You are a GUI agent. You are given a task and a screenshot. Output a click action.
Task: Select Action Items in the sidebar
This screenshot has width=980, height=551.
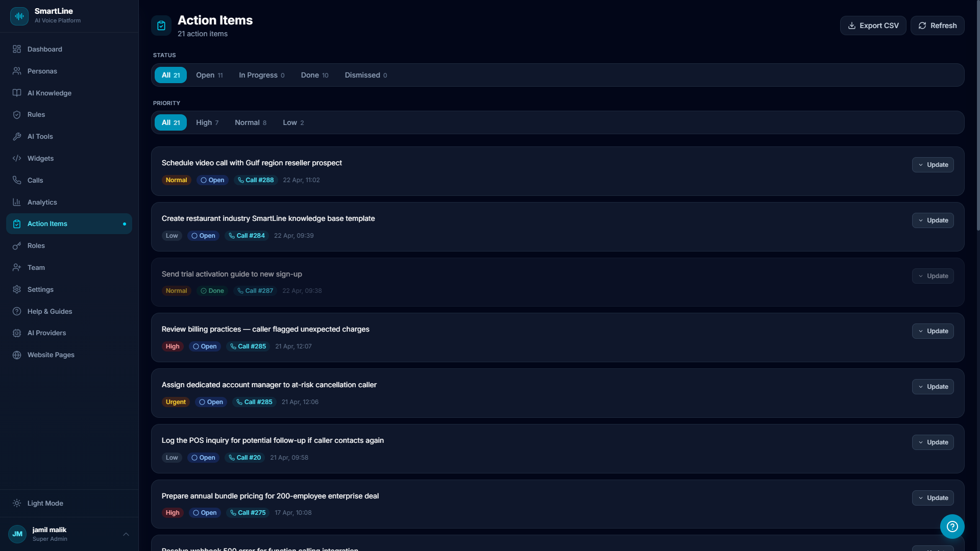click(47, 223)
